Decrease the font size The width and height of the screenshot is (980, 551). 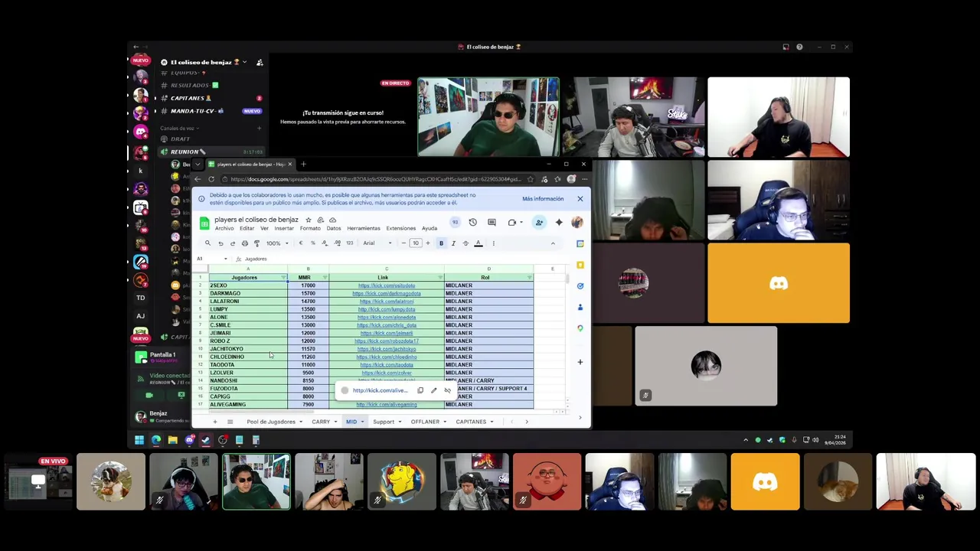pos(403,243)
